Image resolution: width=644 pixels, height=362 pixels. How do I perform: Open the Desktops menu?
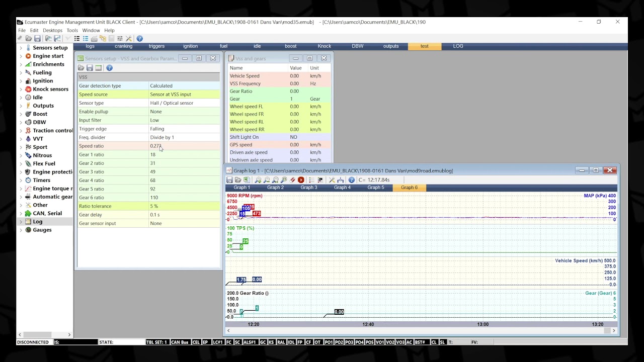[53, 30]
